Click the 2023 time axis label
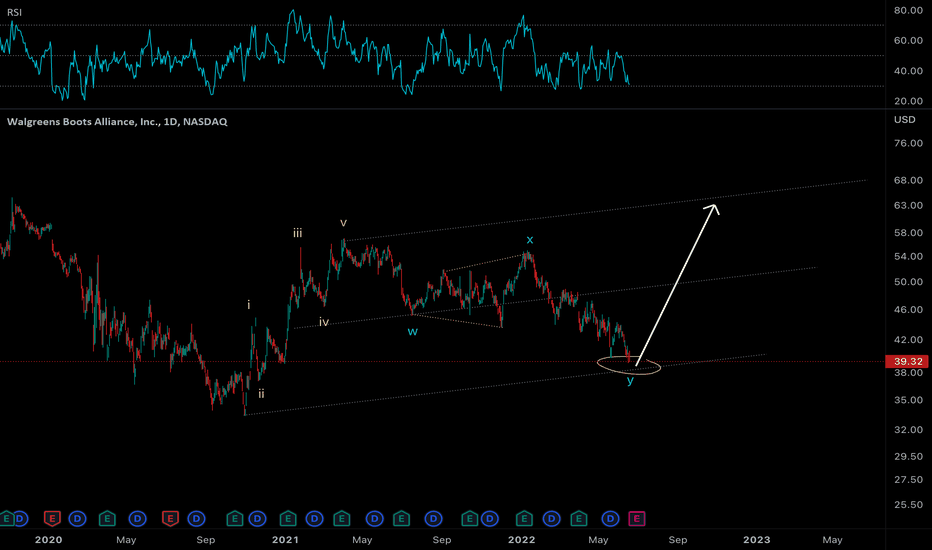Screen dimensions: 932x550 (x=757, y=540)
